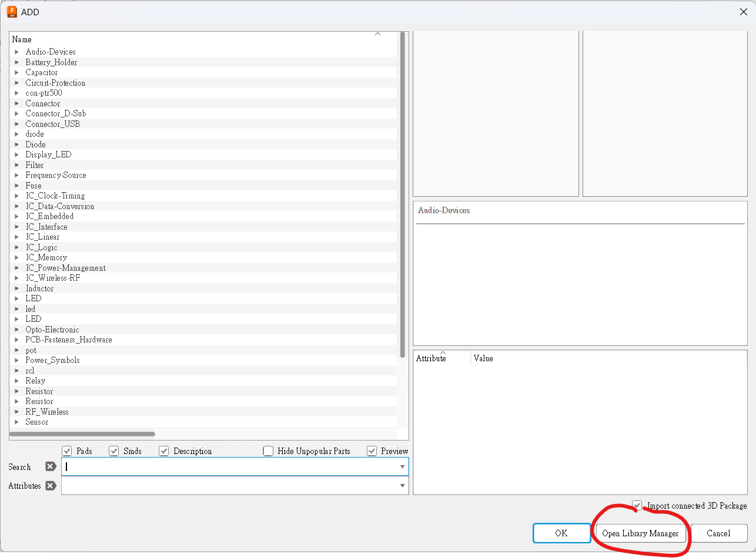Screen dimensions: 756x558
Task: Click the sort arrow above Name column
Action: [377, 34]
